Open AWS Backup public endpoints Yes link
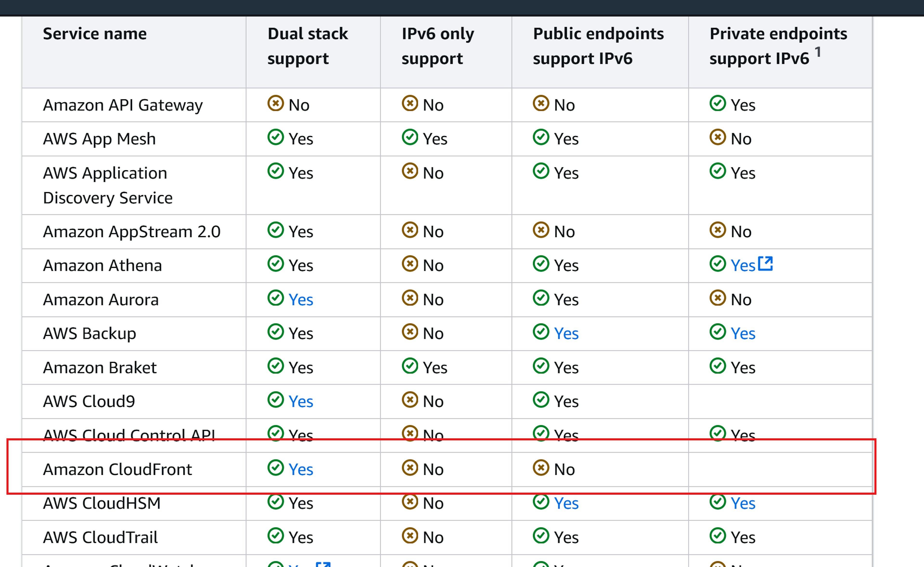The height and width of the screenshot is (567, 924). point(566,333)
